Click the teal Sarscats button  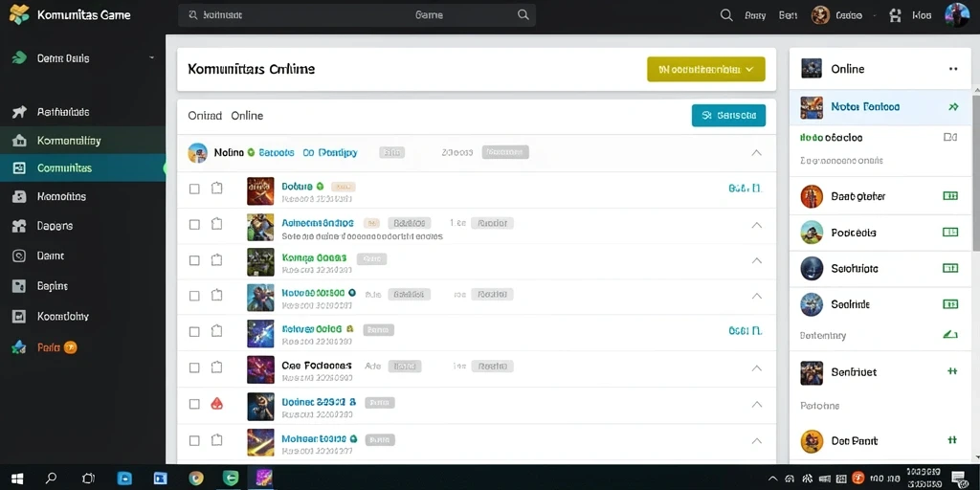tap(728, 115)
